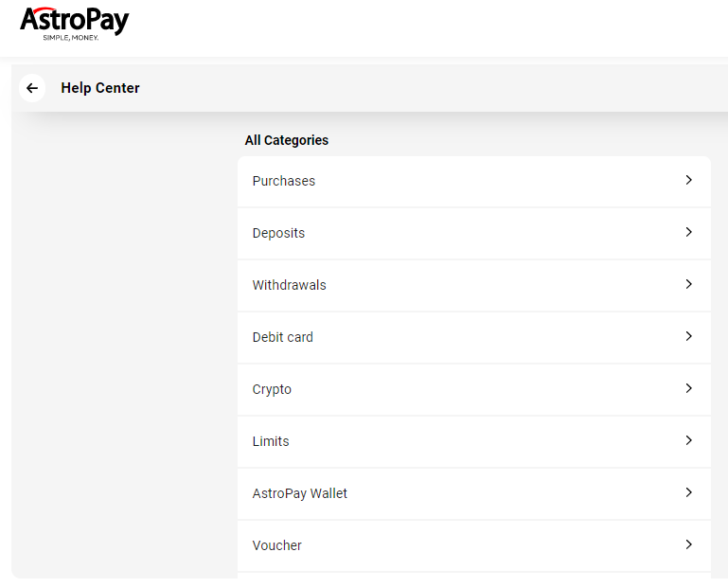
Task: Select the Withdrawals category
Action: pyautogui.click(x=289, y=285)
